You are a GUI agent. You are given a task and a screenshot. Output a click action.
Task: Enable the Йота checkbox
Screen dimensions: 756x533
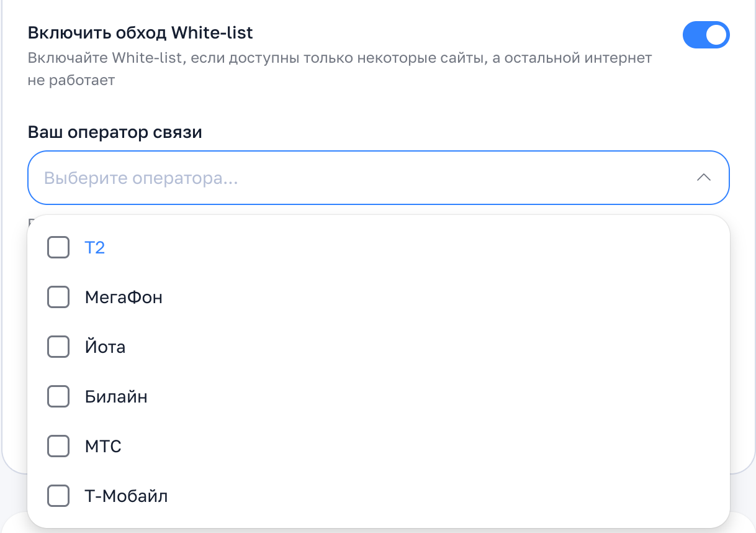click(x=58, y=347)
